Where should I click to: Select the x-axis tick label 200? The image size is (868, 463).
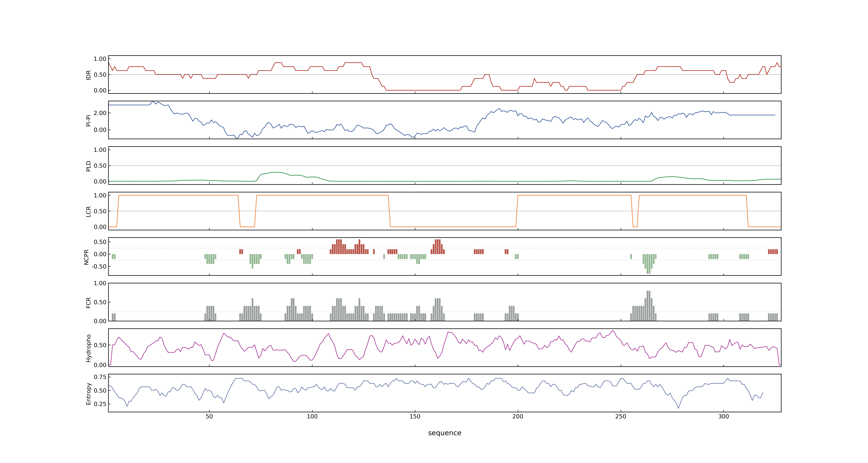[x=518, y=416]
